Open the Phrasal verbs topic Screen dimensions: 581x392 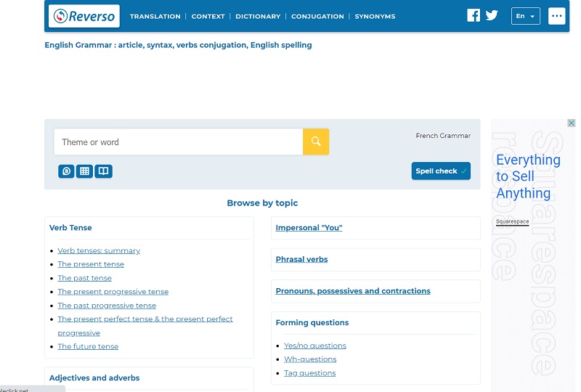click(x=301, y=259)
